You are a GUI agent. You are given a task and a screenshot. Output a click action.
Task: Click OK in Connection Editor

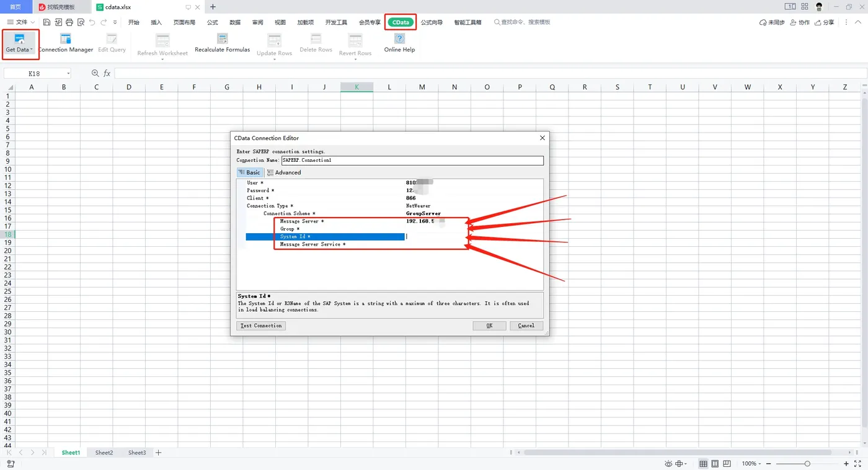(489, 326)
